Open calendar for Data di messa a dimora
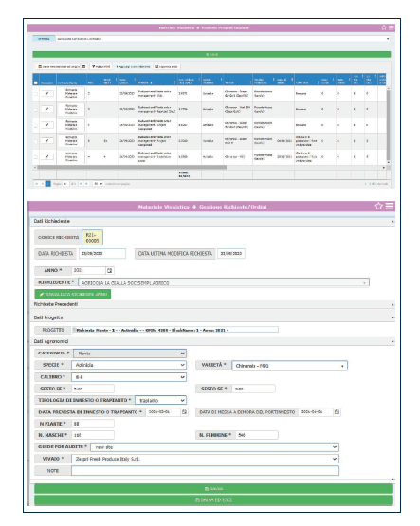Viewport: 420px width, 526px height. (x=337, y=412)
